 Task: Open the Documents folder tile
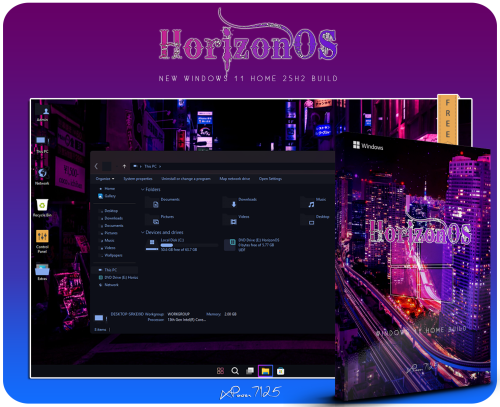point(163,202)
